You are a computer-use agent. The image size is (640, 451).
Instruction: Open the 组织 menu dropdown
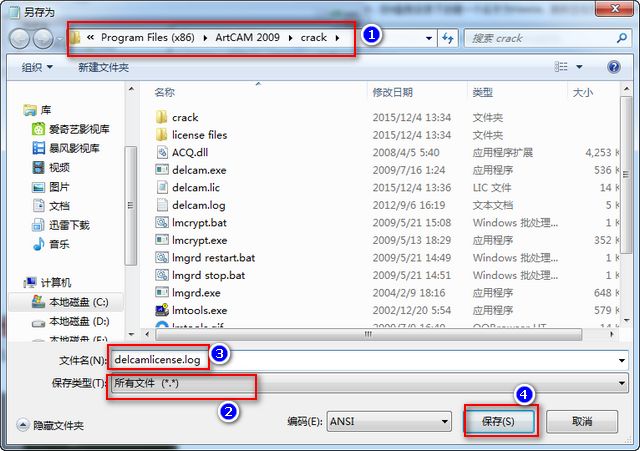(37, 67)
